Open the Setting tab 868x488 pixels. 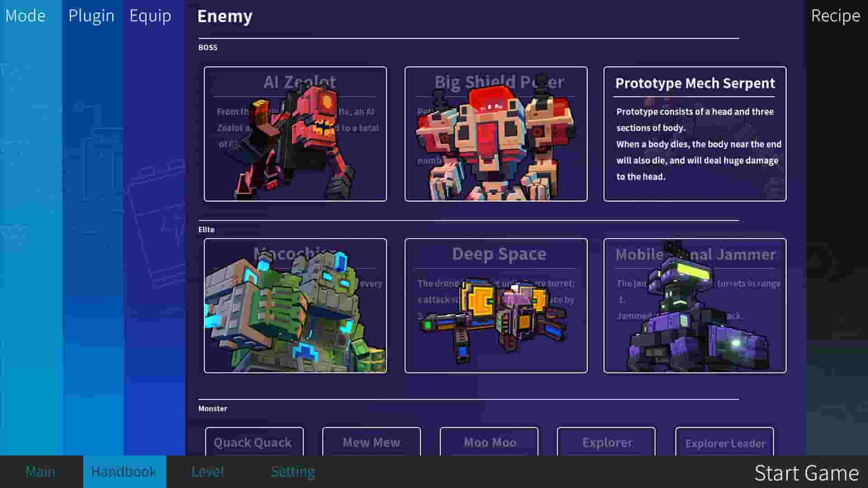[x=293, y=471]
